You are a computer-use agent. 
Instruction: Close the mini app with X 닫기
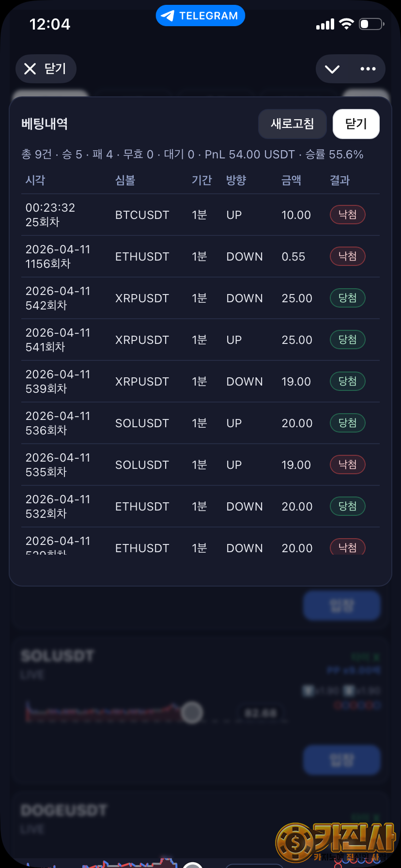pos(46,69)
